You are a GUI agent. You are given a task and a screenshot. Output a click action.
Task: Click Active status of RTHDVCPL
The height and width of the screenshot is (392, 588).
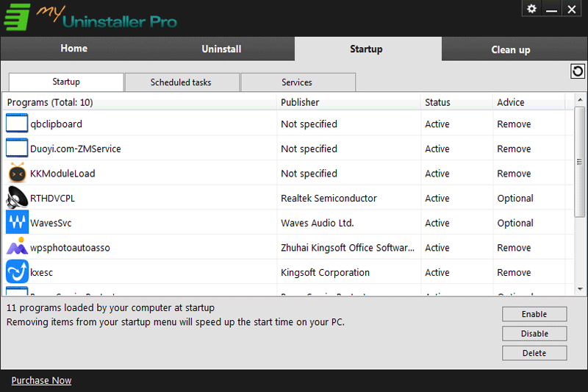pyautogui.click(x=437, y=198)
